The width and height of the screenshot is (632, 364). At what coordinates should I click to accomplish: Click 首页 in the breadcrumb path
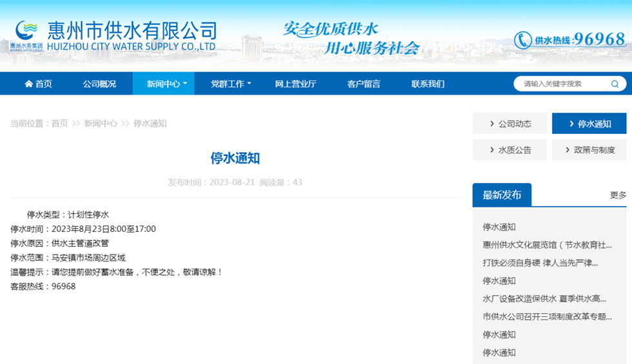pyautogui.click(x=59, y=124)
